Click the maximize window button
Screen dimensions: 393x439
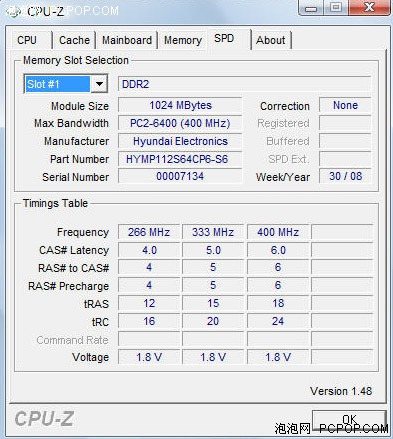(x=336, y=8)
